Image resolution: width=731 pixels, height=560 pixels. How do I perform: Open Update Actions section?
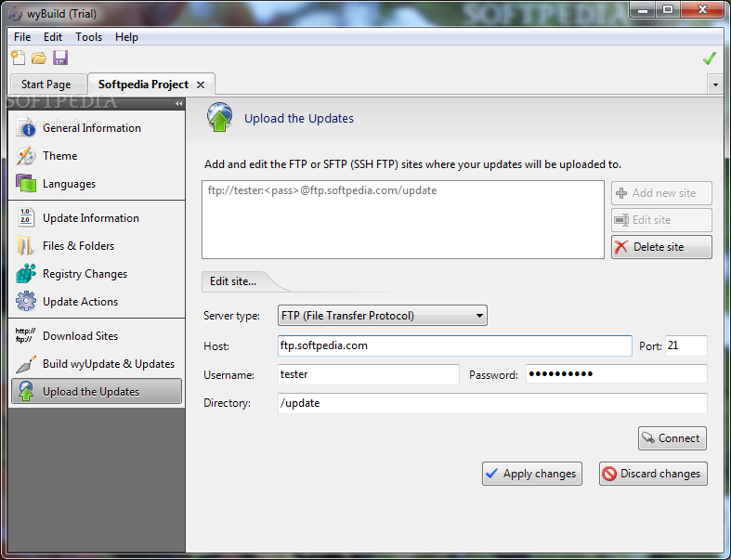(97, 302)
